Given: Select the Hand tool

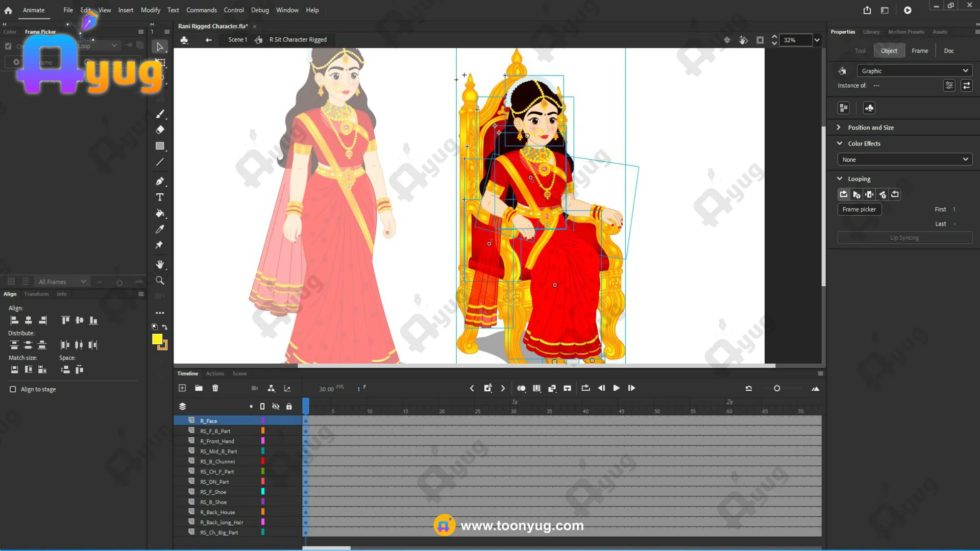Looking at the screenshot, I should click(160, 264).
